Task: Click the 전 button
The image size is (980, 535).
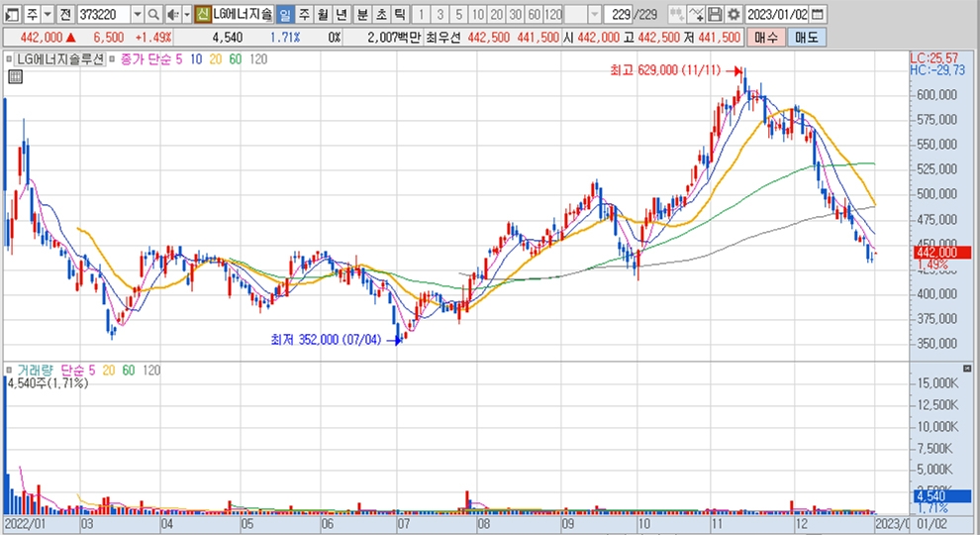Action: tap(65, 14)
